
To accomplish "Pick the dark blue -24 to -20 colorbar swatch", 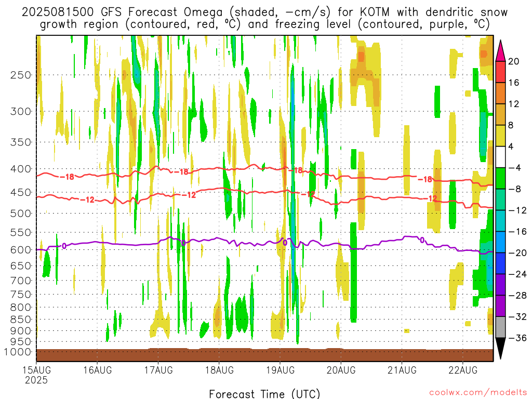I will click(x=500, y=263).
